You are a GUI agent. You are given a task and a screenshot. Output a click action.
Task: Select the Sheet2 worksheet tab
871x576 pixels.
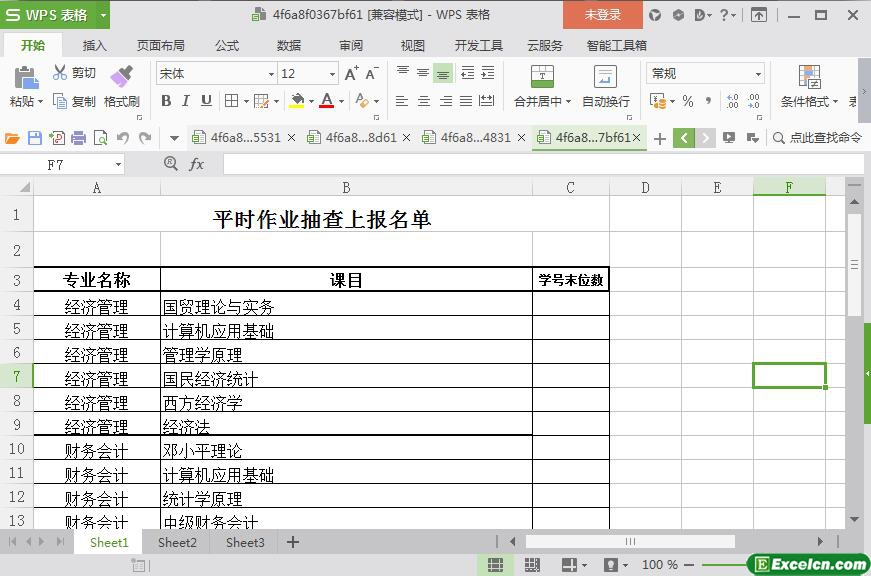pyautogui.click(x=177, y=542)
